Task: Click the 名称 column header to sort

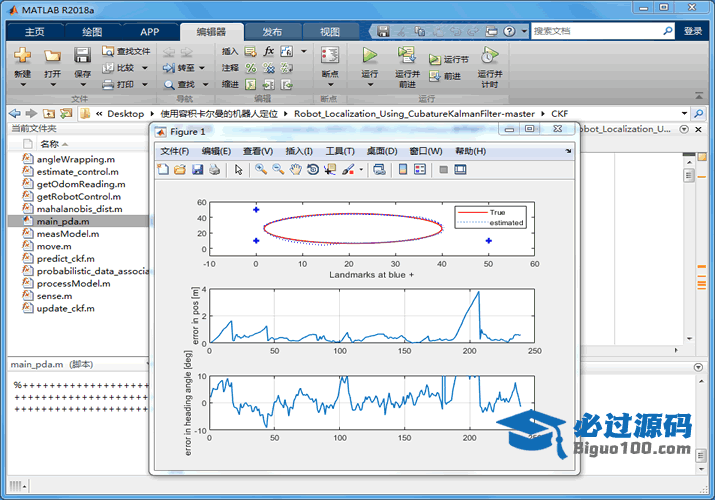Action: pyautogui.click(x=49, y=144)
